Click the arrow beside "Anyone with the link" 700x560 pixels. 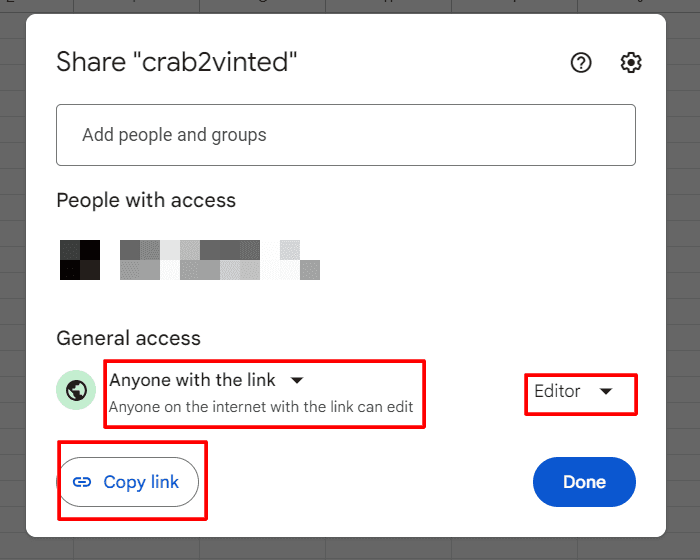(x=297, y=380)
